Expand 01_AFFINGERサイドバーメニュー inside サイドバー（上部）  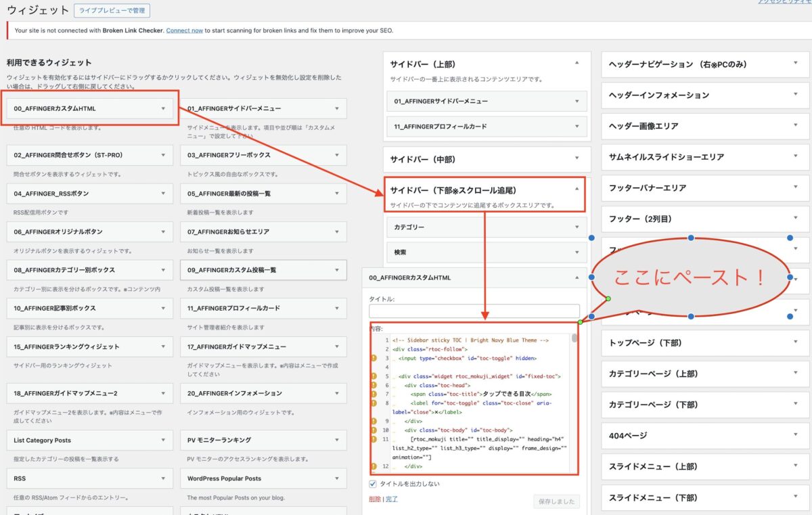click(577, 102)
